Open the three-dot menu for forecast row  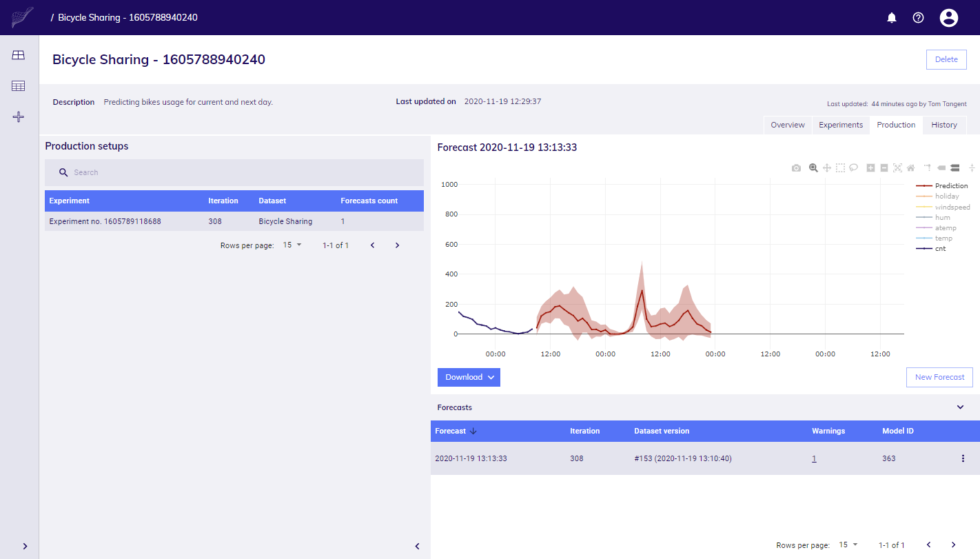(963, 458)
